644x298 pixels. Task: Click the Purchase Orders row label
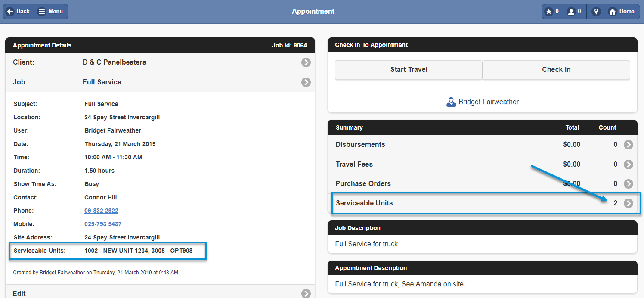click(x=363, y=183)
